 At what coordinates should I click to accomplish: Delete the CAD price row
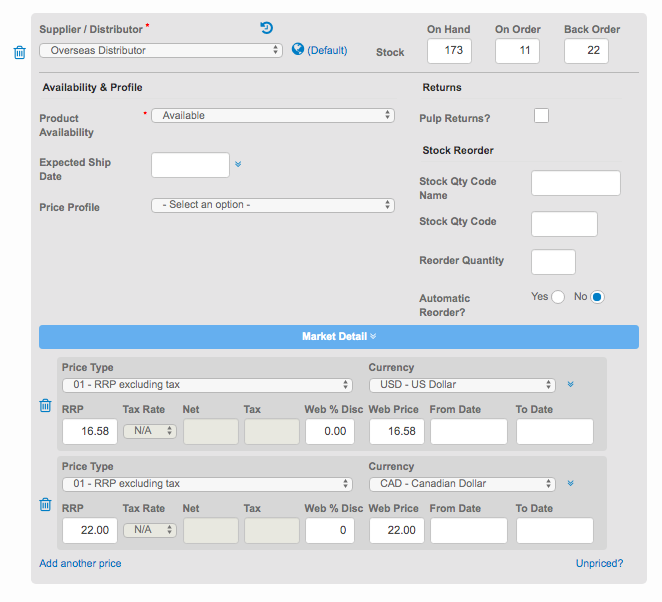[x=45, y=504]
